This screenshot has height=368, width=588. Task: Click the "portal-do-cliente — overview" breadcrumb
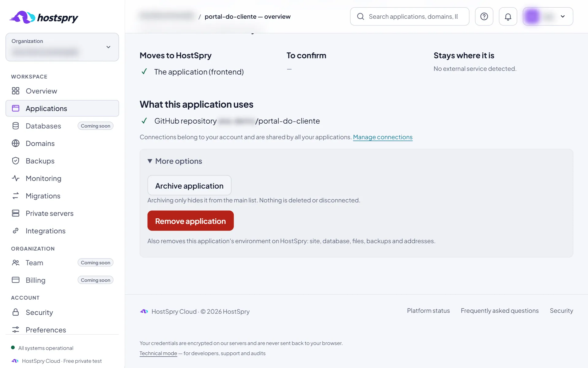tap(247, 17)
